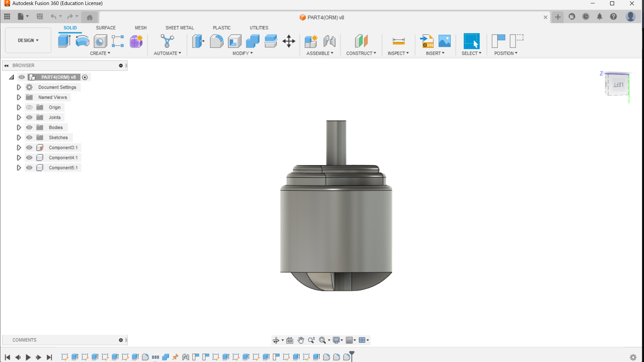The height and width of the screenshot is (362, 644).
Task: Click the Move/Copy tool icon
Action: pyautogui.click(x=288, y=41)
